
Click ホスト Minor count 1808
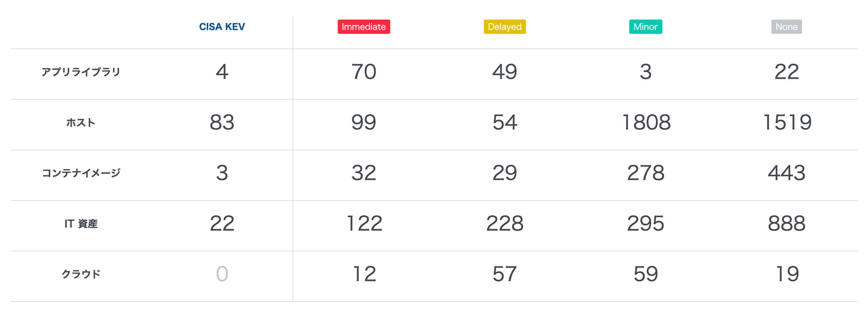click(x=646, y=122)
